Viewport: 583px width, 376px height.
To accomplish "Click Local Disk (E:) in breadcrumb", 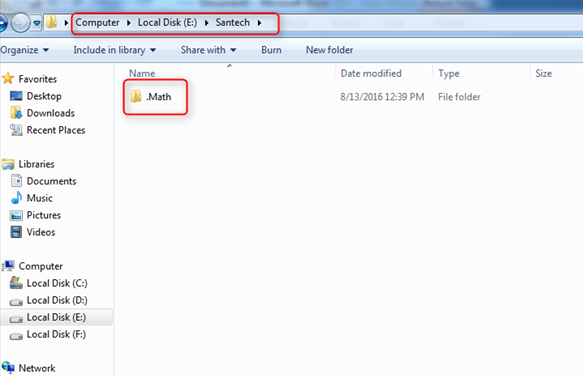I will 167,23.
